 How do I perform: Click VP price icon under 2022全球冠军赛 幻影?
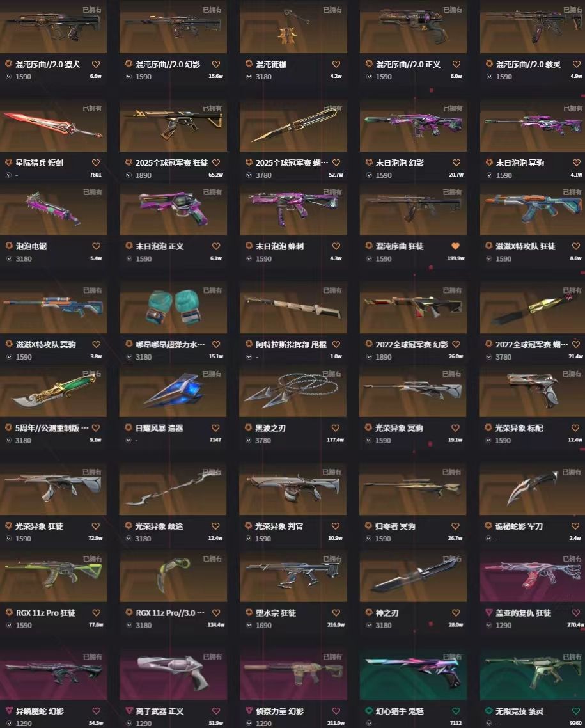pyautogui.click(x=369, y=357)
